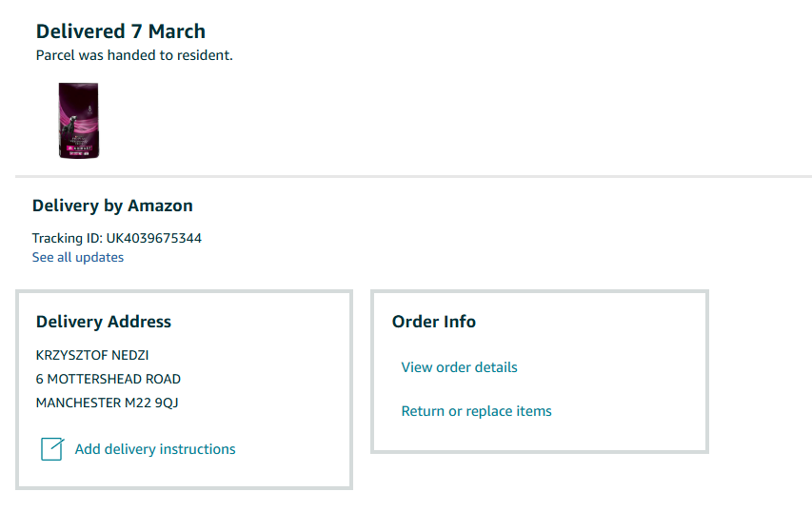
Task: Click the 'Parcel was handed to resident' text
Action: [134, 55]
